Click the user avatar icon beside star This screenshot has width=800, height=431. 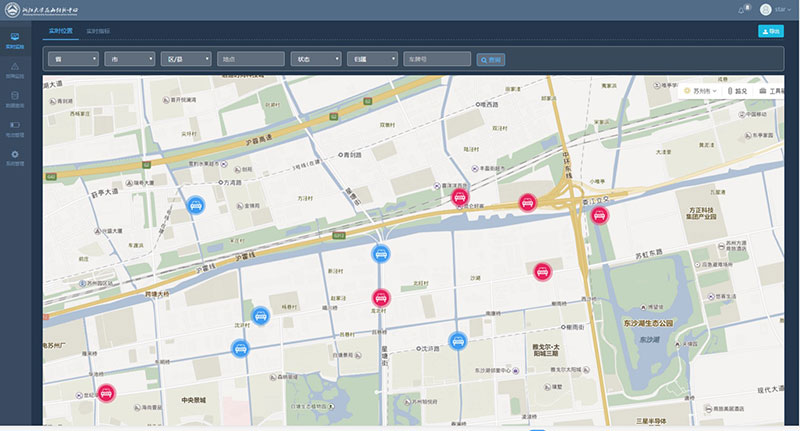pos(765,10)
